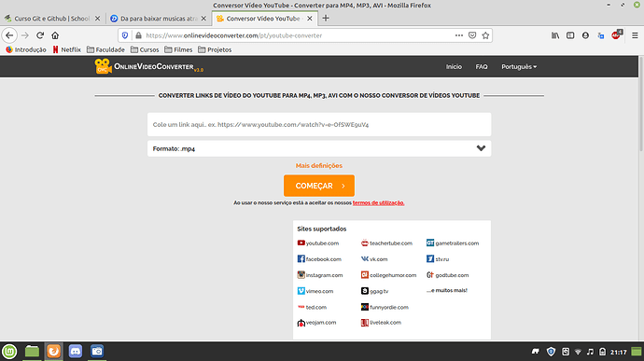This screenshot has height=361, width=644.
Task: Open the Filmes bookmarks folder
Action: click(178, 49)
